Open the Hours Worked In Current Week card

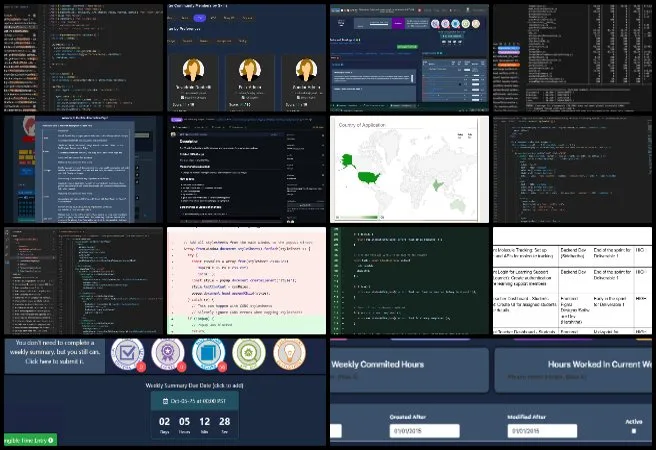click(x=574, y=370)
